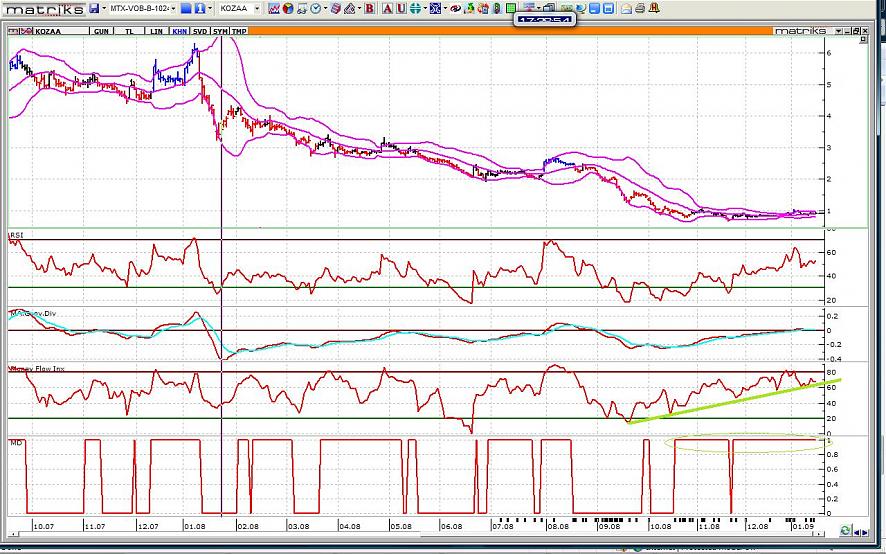Viewport: 886px width, 554px height.
Task: Click the SYM button in chart header
Action: 221,31
